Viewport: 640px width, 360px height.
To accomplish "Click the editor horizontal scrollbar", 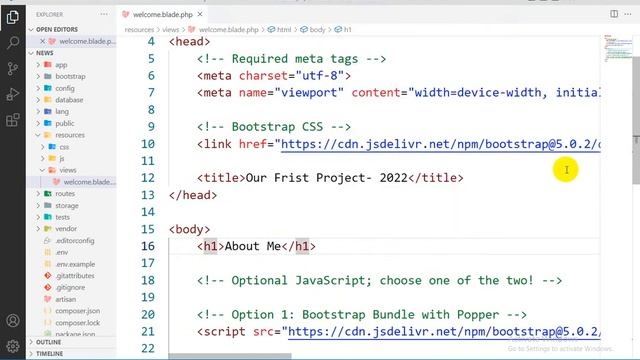I will point(230,356).
